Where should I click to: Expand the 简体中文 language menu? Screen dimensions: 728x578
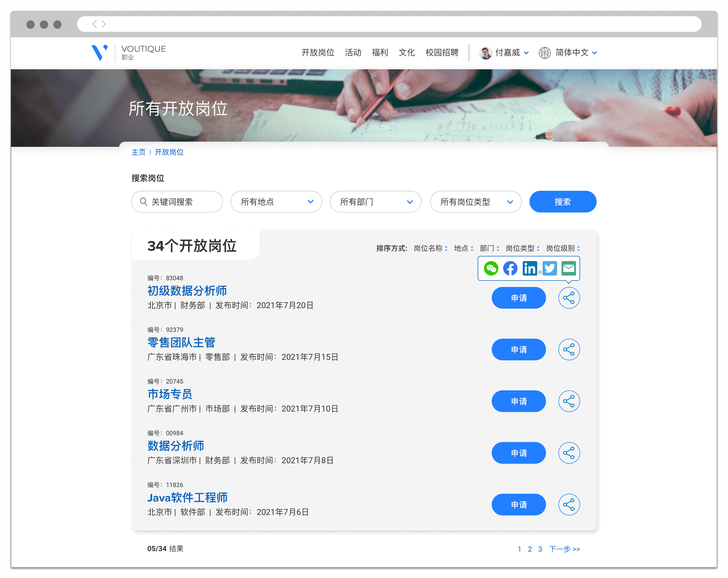[595, 53]
